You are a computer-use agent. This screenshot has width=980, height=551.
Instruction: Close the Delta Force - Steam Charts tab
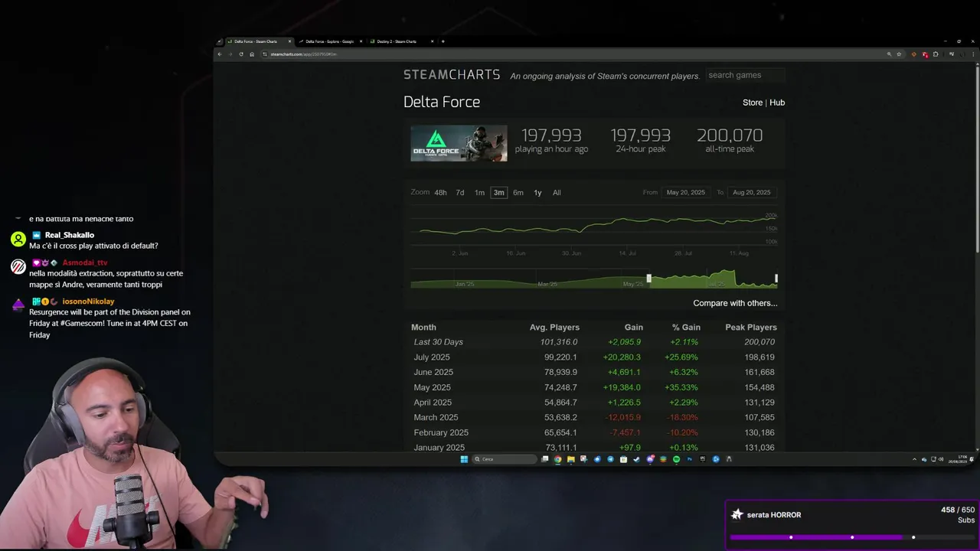tap(289, 41)
